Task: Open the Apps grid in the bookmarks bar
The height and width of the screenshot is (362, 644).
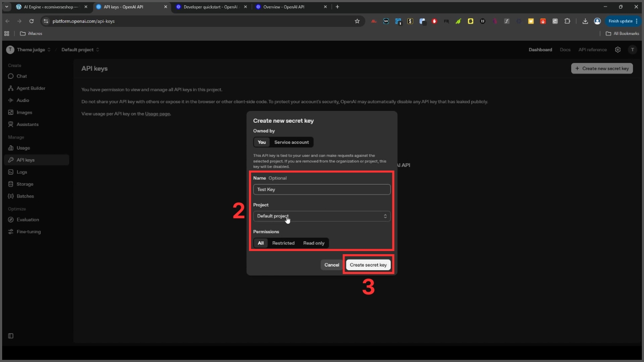Action: (7, 33)
